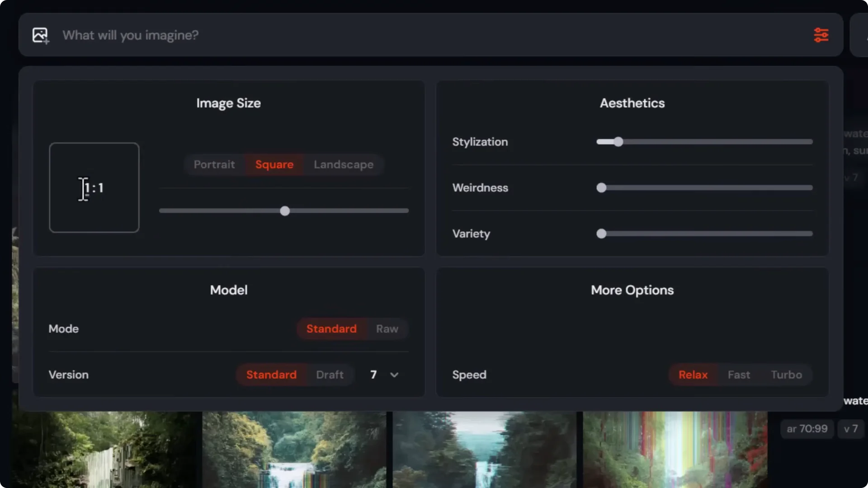Click the 1:1 aspect ratio preview box
Image resolution: width=868 pixels, height=488 pixels.
tap(94, 188)
